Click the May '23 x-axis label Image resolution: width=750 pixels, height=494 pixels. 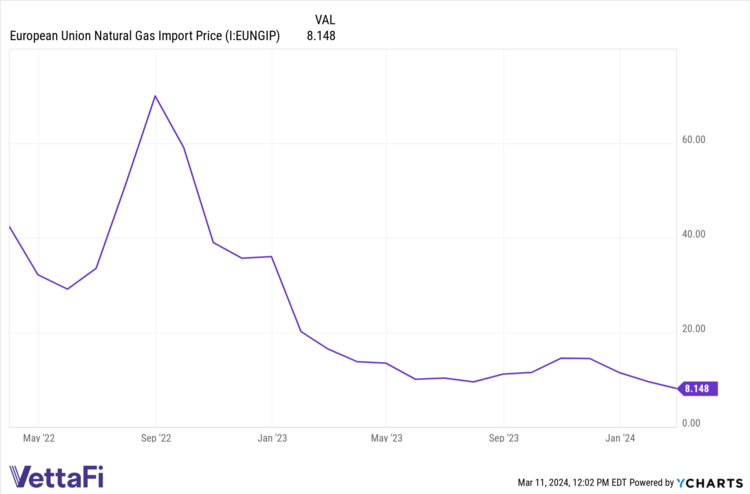tap(386, 437)
